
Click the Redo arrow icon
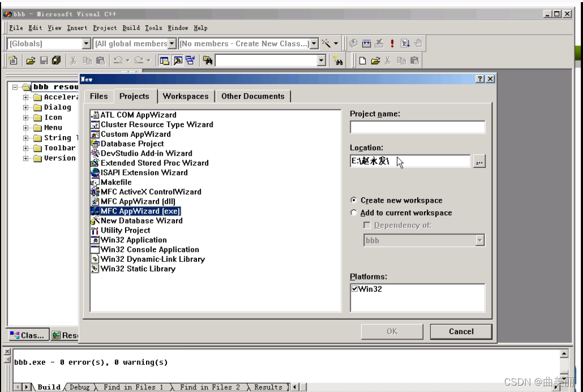(x=139, y=61)
